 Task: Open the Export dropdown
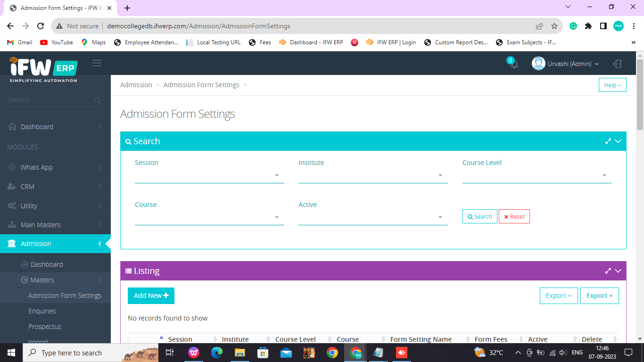point(559,296)
